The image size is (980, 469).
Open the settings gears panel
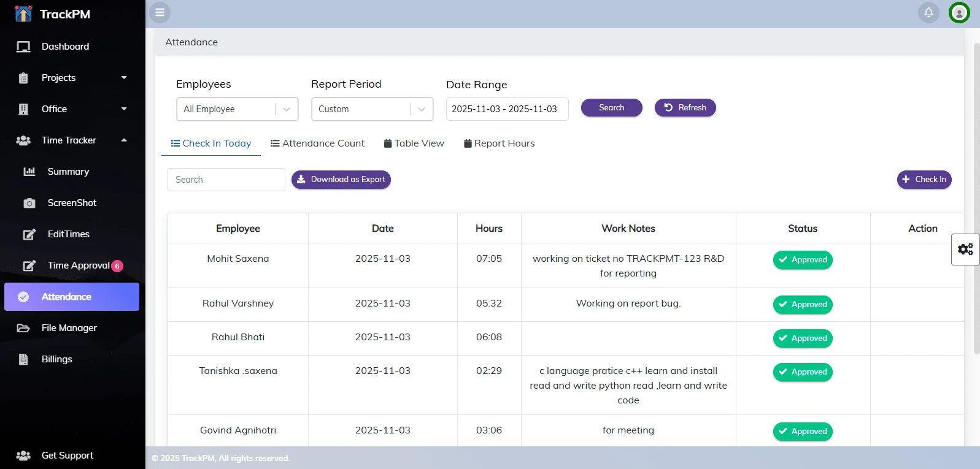pos(965,249)
